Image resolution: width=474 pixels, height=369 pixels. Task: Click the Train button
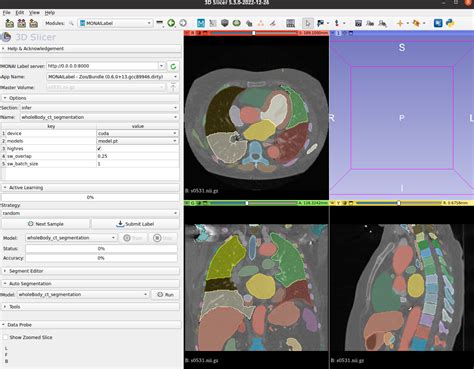coord(133,238)
